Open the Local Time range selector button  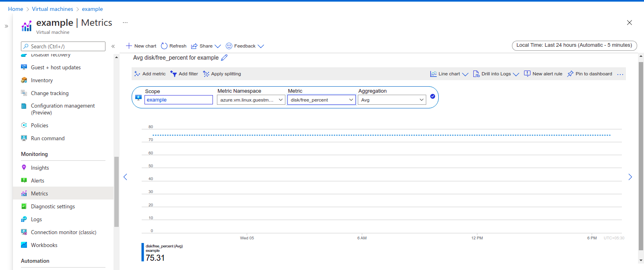(574, 45)
